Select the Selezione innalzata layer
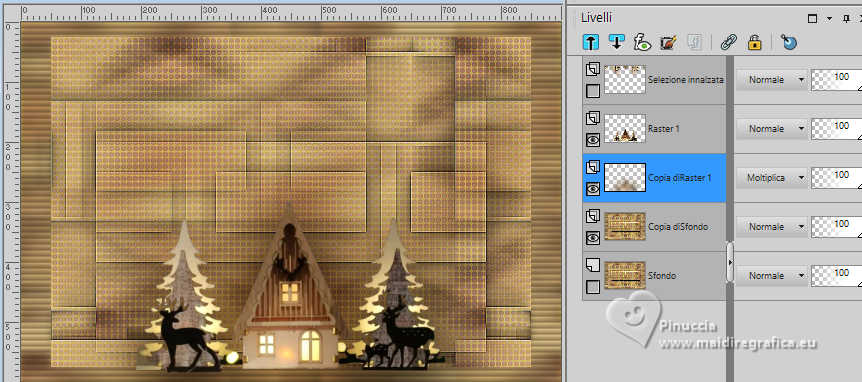 (654, 80)
